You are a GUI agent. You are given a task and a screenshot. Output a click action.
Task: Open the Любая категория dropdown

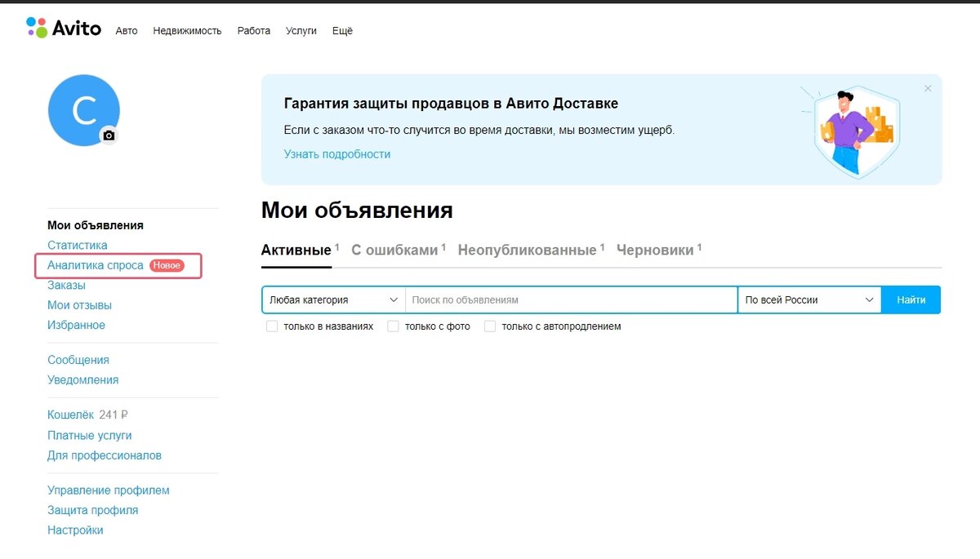[331, 299]
